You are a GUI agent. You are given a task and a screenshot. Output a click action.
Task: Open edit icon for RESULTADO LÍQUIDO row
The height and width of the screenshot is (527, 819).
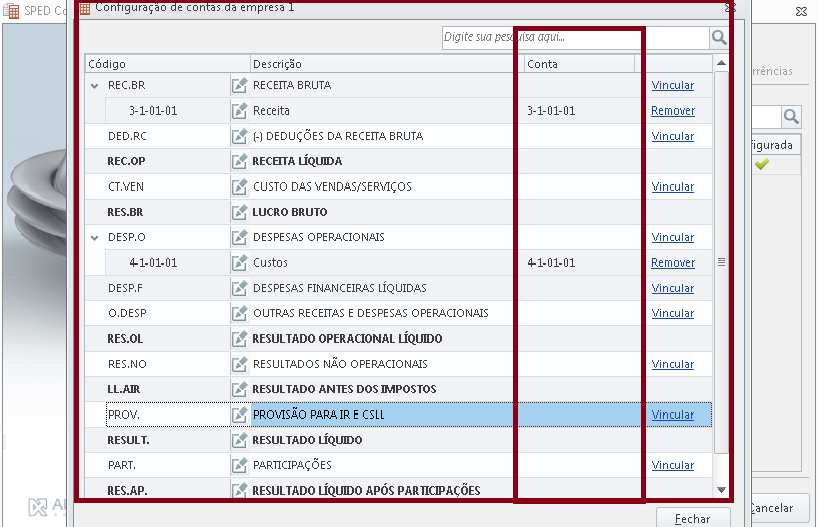pyautogui.click(x=239, y=440)
